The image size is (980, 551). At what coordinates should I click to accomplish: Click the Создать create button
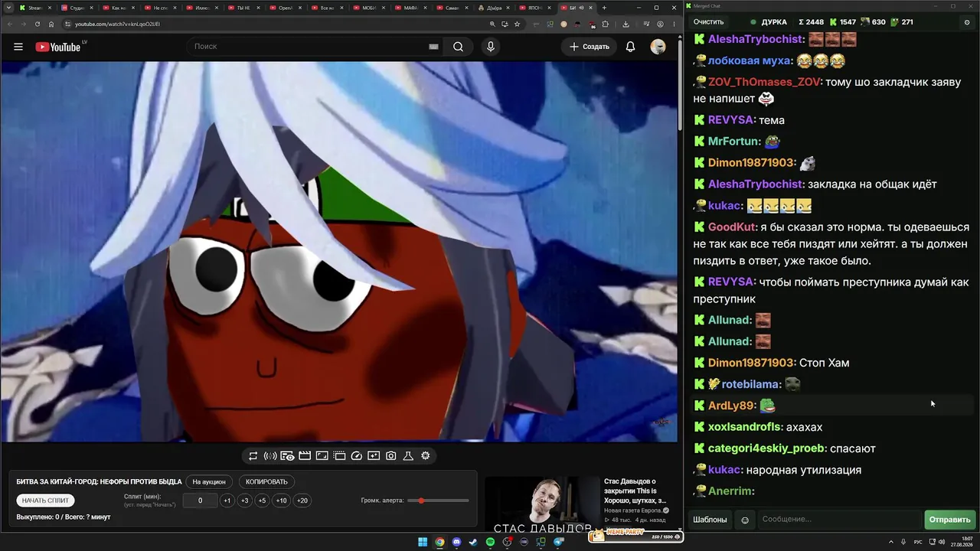pos(590,47)
